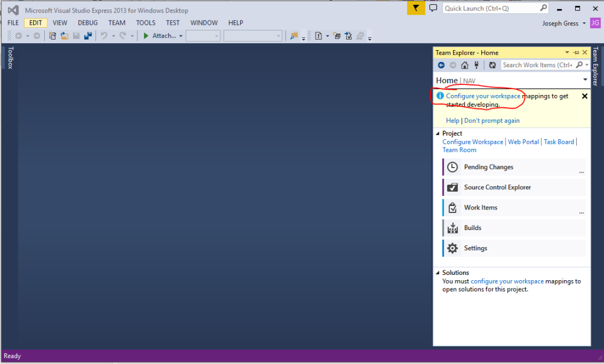604x364 pixels.
Task: Open the search options dropdown arrow
Action: 586,65
